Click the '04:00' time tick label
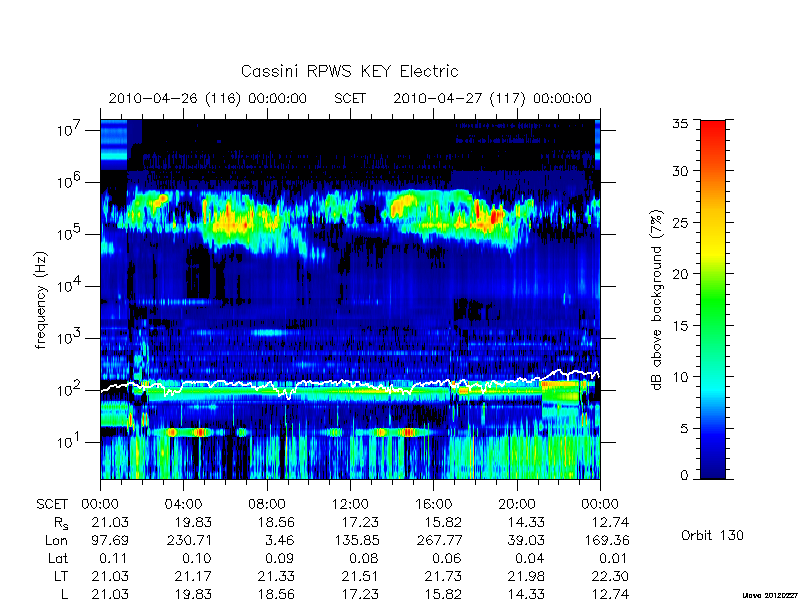The height and width of the screenshot is (600, 800). click(x=183, y=505)
